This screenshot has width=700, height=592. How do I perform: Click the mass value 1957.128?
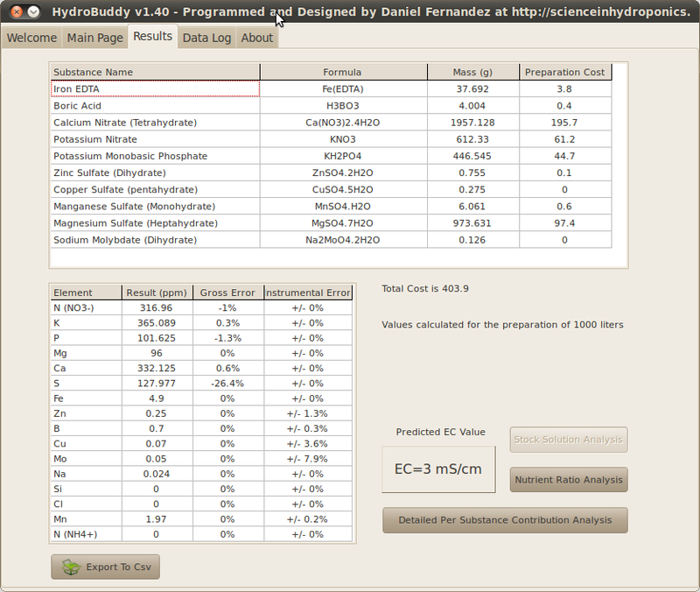click(472, 123)
